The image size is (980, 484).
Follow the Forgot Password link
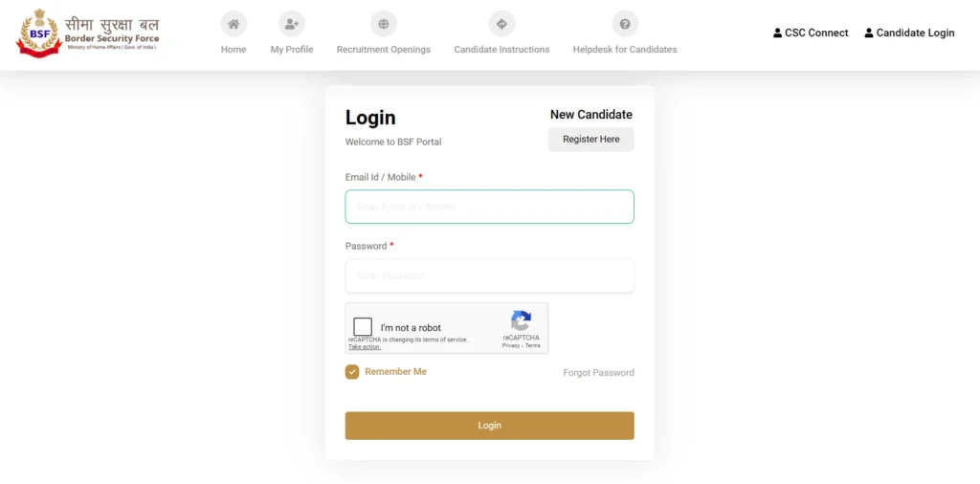coord(598,373)
